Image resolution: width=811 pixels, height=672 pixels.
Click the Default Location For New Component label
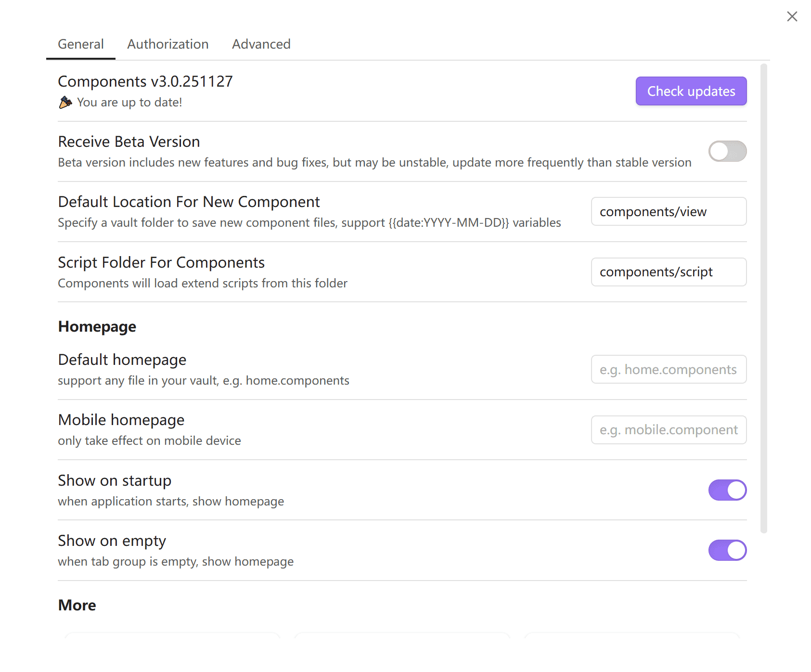tap(189, 202)
